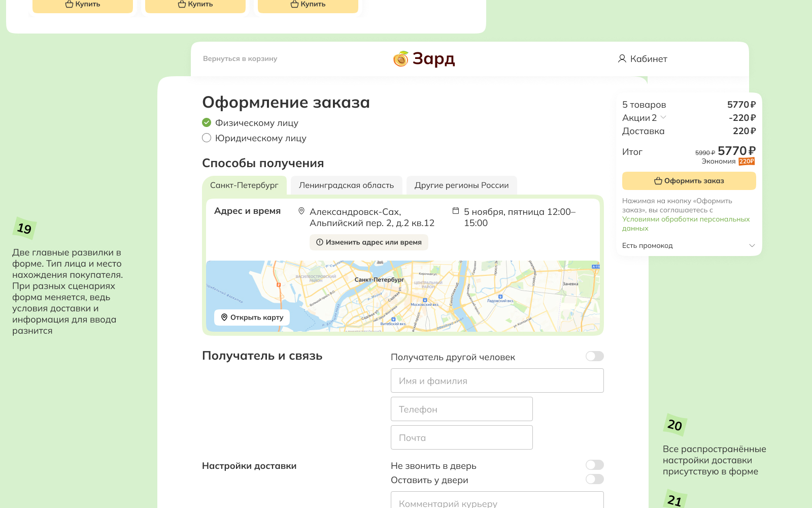Click Вернуться в корзину link
This screenshot has height=508, width=812.
point(240,59)
